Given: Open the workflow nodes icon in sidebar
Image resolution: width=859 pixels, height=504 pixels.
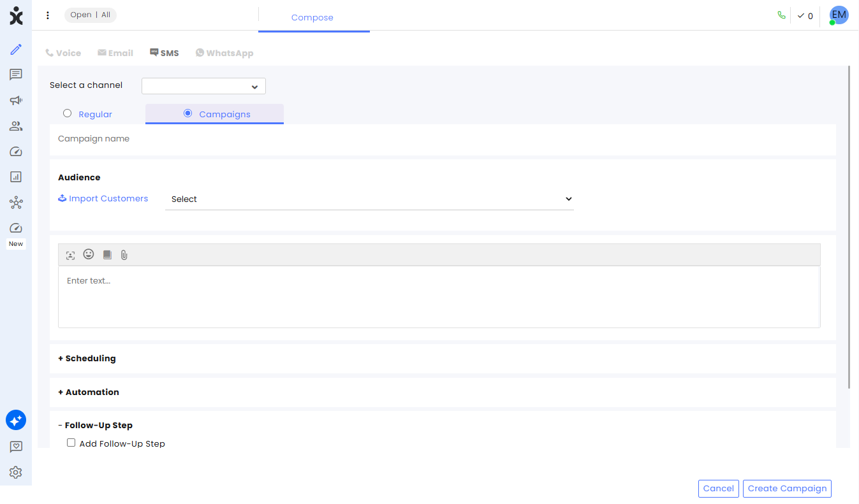Looking at the screenshot, I should click(16, 203).
